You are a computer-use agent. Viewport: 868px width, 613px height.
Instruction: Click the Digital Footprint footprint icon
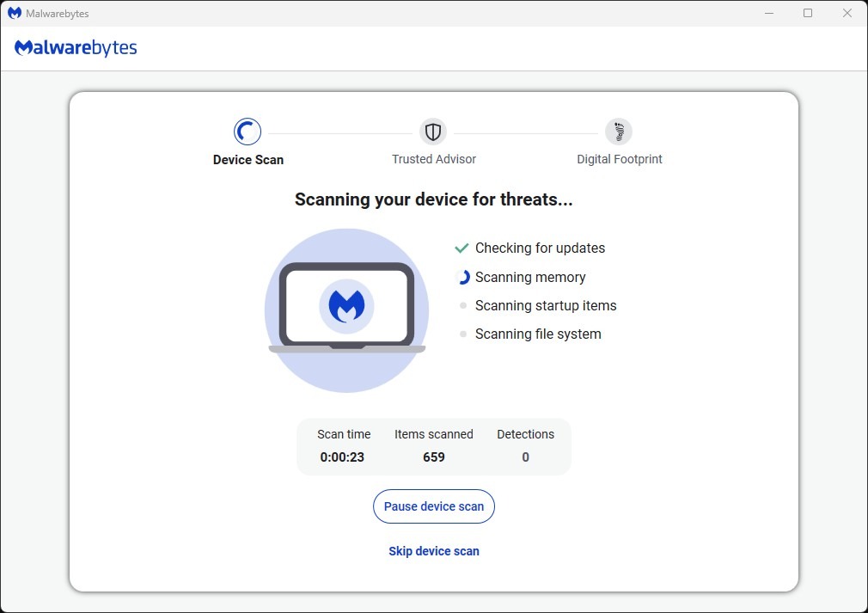(x=619, y=132)
